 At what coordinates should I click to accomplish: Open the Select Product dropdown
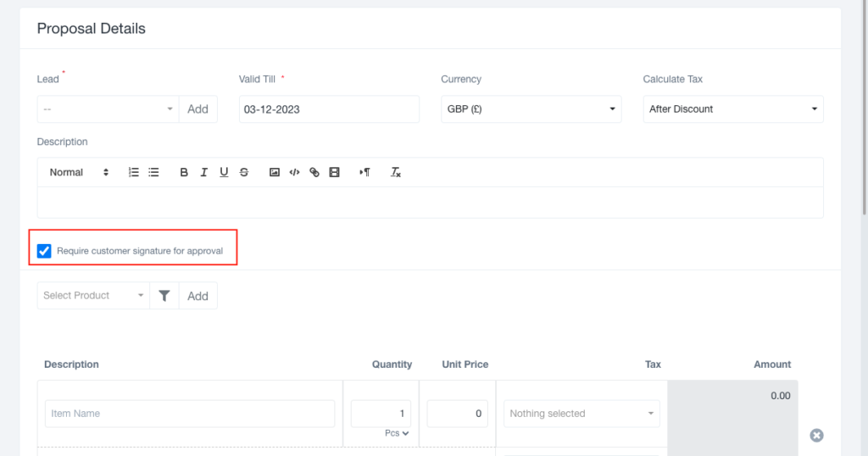[x=93, y=296]
